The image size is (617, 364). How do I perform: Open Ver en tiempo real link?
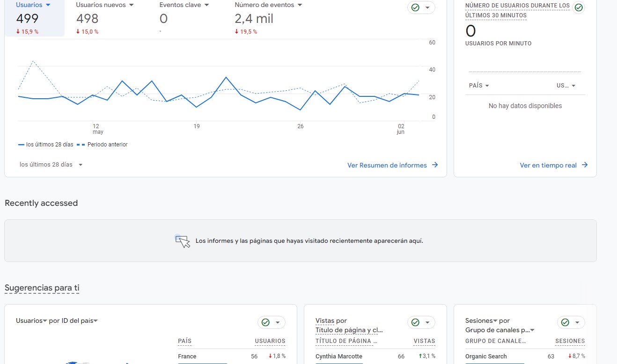[548, 165]
